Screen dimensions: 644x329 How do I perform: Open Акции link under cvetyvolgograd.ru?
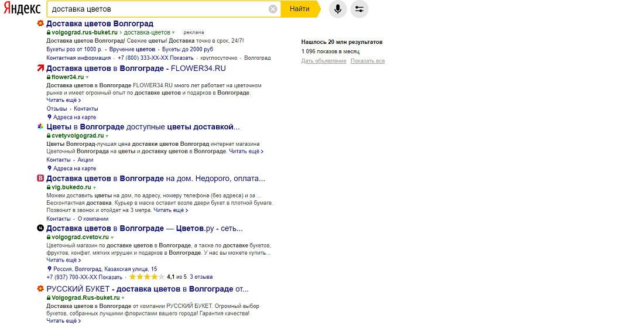coord(85,160)
